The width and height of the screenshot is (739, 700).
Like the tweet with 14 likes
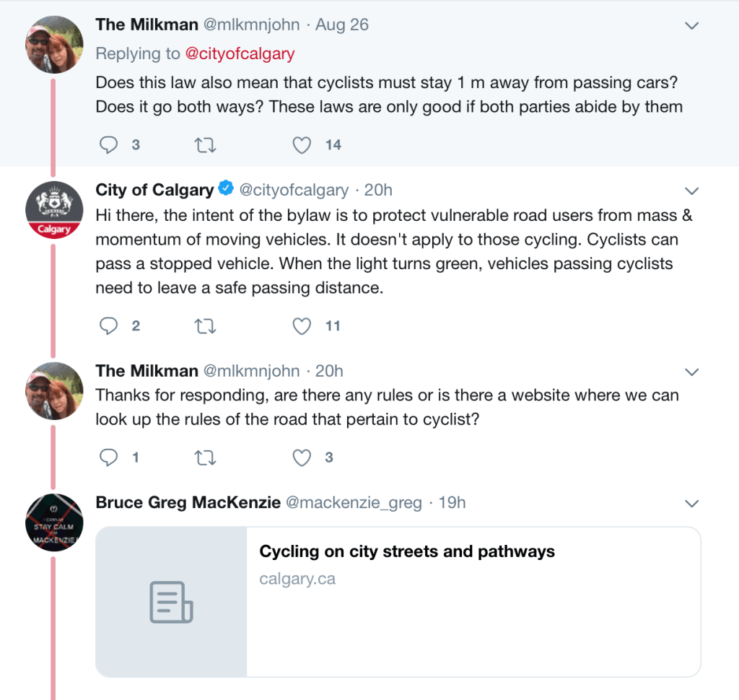[x=302, y=145]
